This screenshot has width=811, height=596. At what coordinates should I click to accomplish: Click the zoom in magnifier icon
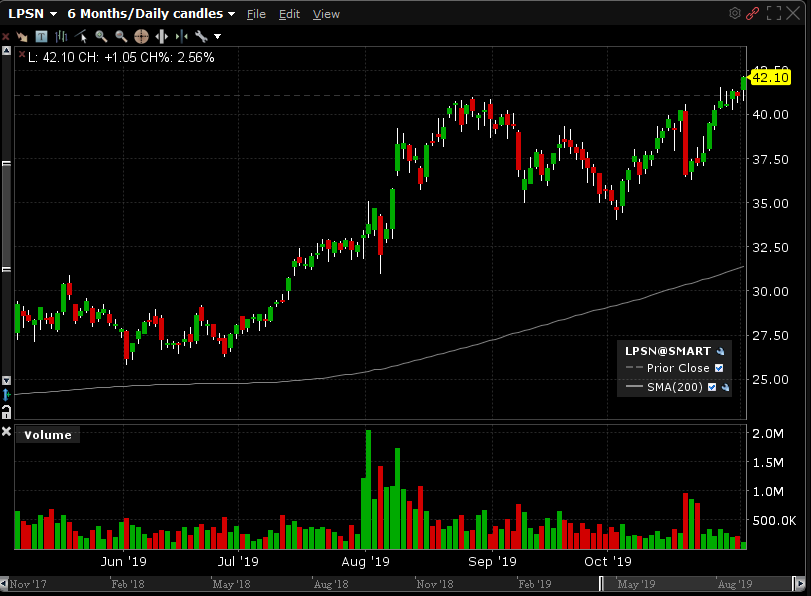[x=101, y=36]
